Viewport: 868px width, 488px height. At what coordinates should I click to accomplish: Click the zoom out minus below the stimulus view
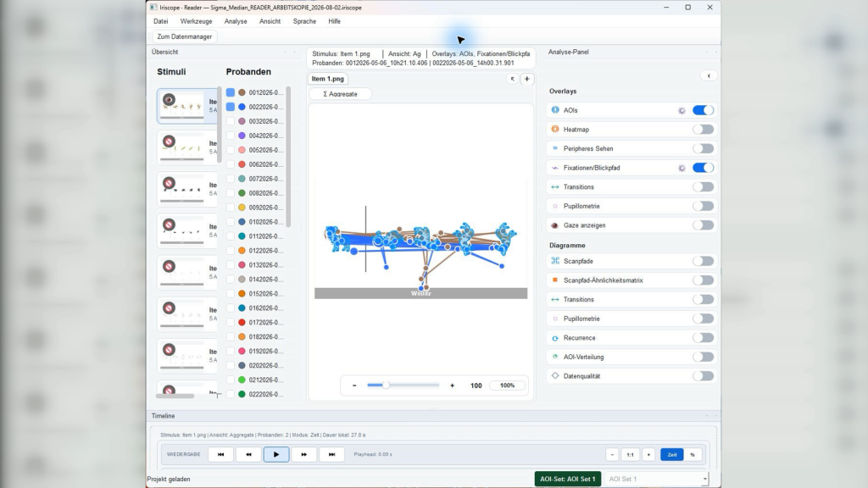(x=354, y=385)
